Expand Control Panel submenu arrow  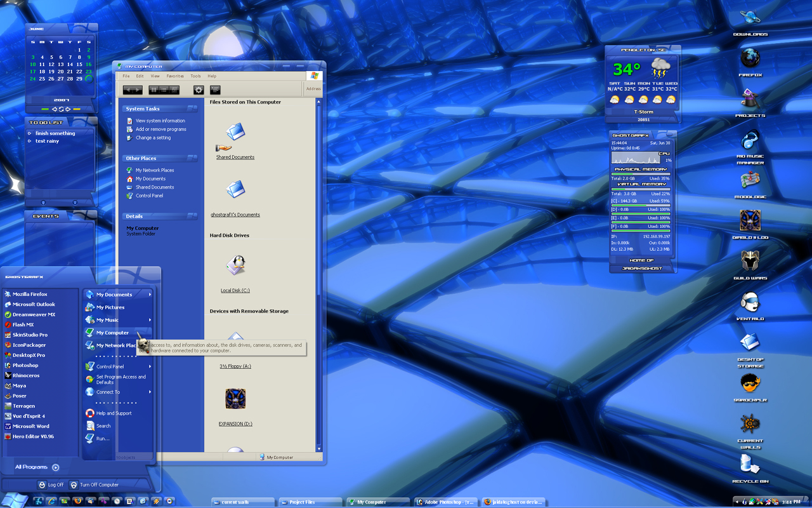(150, 366)
